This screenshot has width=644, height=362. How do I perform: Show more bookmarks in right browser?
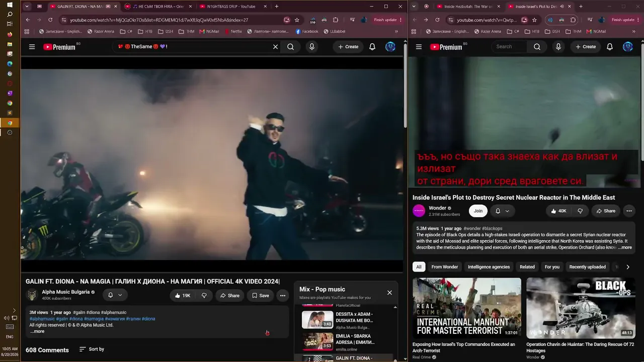click(633, 31)
